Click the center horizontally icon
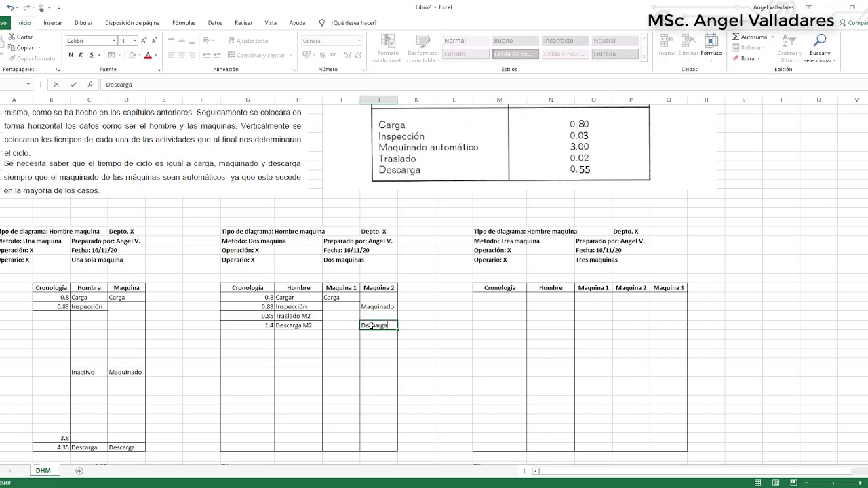This screenshot has height=488, width=868. coord(182,55)
